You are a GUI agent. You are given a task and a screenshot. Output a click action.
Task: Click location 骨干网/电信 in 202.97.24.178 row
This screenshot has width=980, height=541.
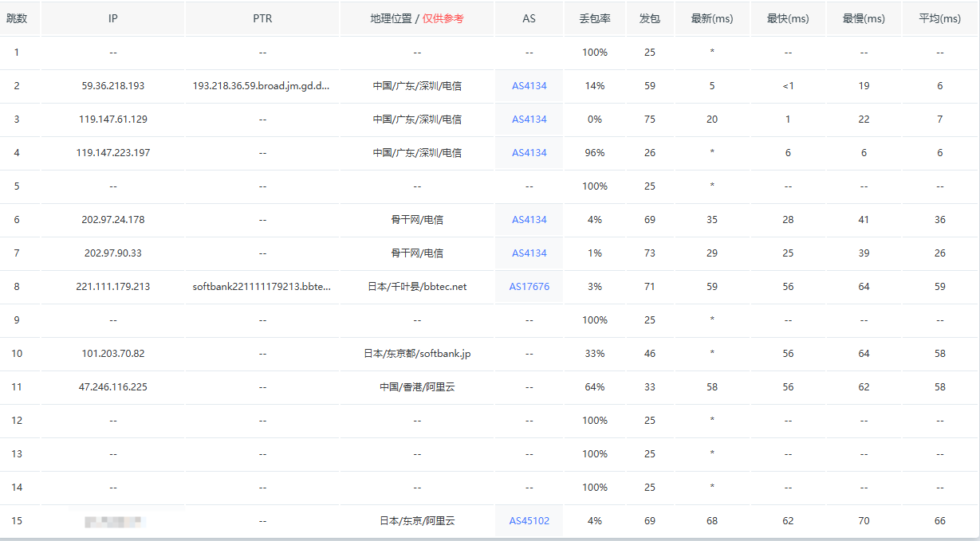click(x=417, y=220)
